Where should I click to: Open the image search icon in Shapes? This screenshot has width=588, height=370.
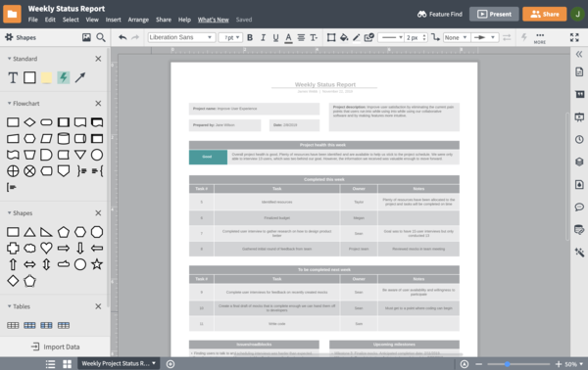click(x=86, y=37)
